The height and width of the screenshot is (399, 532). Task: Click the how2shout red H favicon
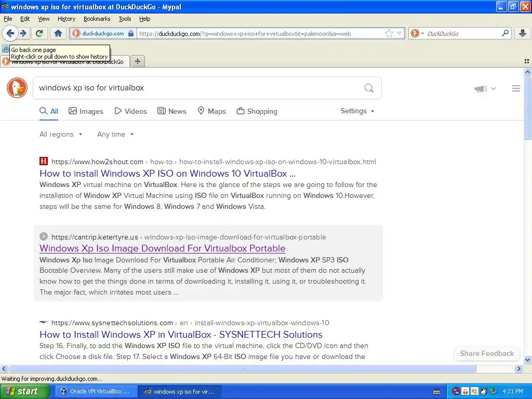click(x=44, y=161)
